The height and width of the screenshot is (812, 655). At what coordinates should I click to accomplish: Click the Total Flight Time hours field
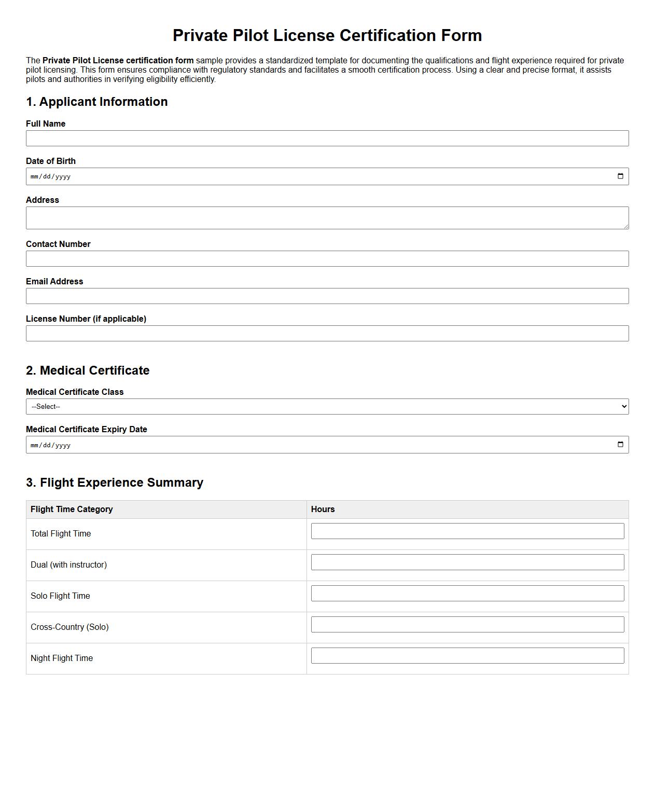point(467,531)
